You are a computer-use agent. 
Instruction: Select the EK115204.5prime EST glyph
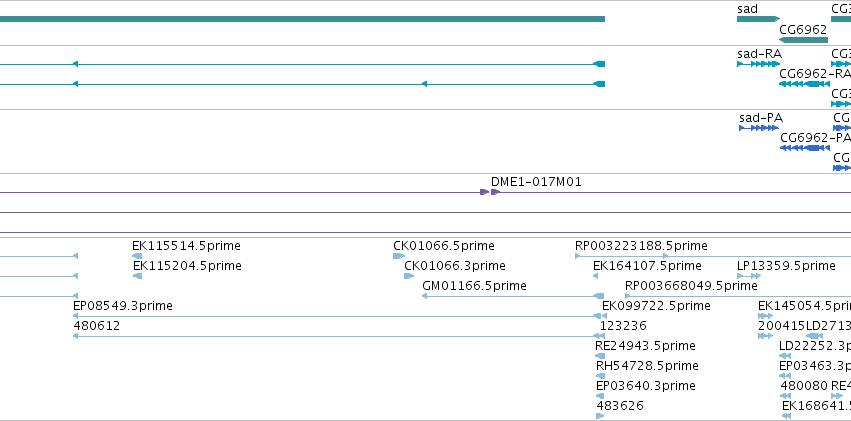point(137,276)
